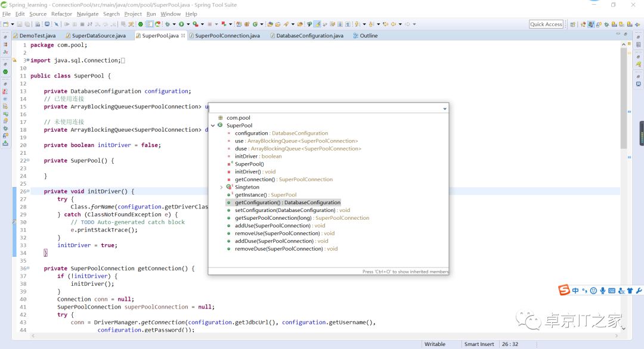Expand the folded import statements
This screenshot has height=349, width=644.
click(27, 60)
